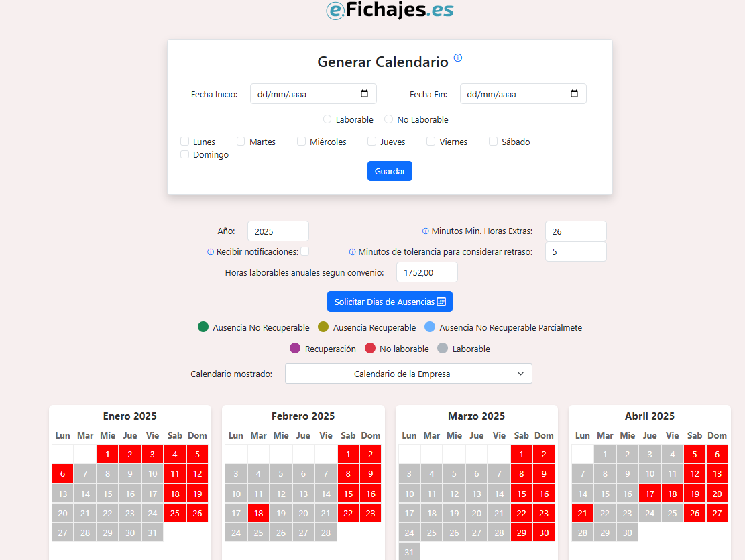Expand the Calendario mostrado dropdown
745x560 pixels.
(x=408, y=374)
